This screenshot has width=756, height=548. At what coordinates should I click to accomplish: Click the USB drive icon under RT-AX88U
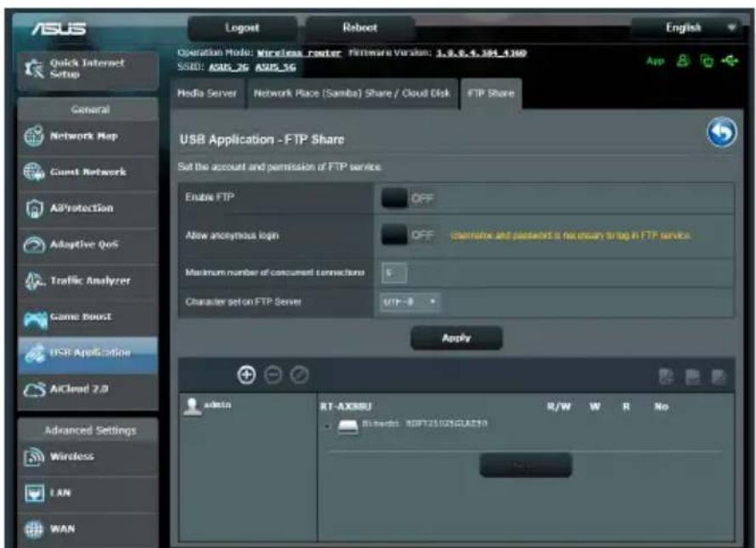coord(347,426)
